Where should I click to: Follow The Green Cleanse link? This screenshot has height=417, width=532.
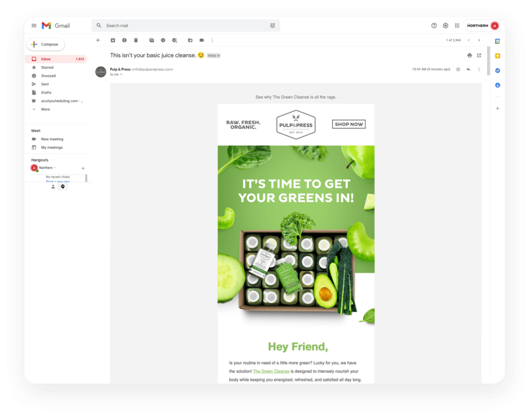pyautogui.click(x=271, y=371)
